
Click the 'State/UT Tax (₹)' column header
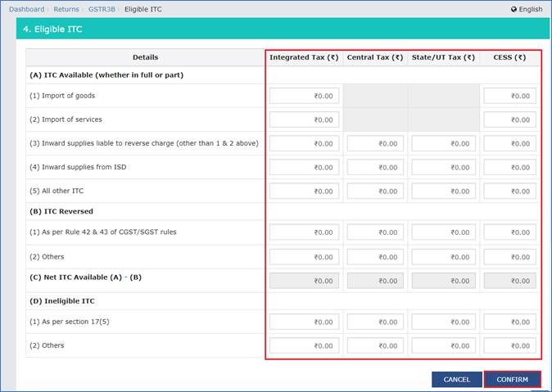(443, 57)
